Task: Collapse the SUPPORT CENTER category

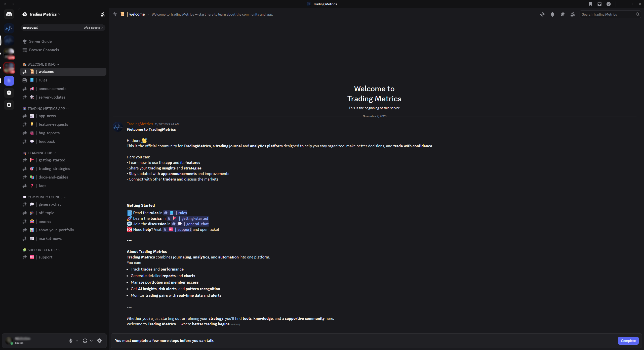Action: click(x=42, y=250)
